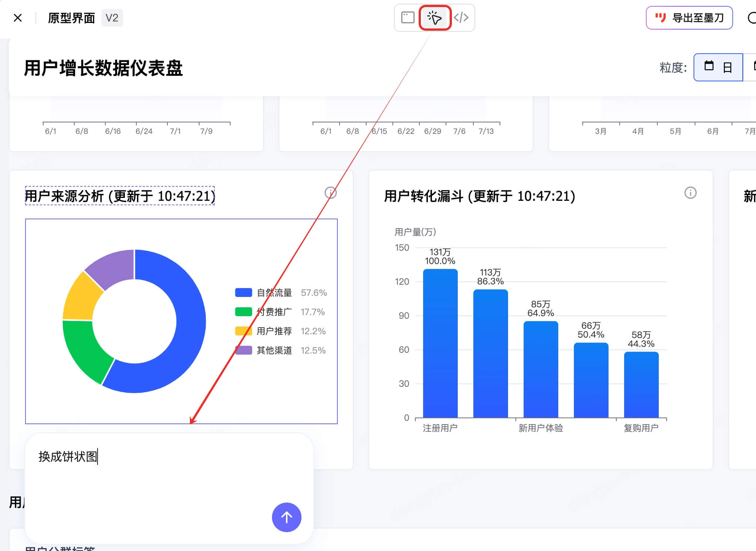Viewport: 756px width, 551px height.
Task: Toggle 自然流量 legend blue swatch
Action: click(244, 293)
